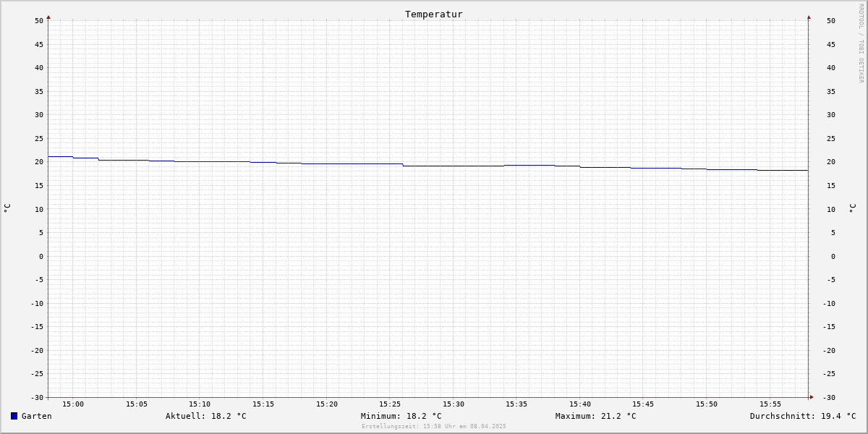The width and height of the screenshot is (868, 434).
Task: Click the 35 label on the left axis
Action: coord(39,91)
